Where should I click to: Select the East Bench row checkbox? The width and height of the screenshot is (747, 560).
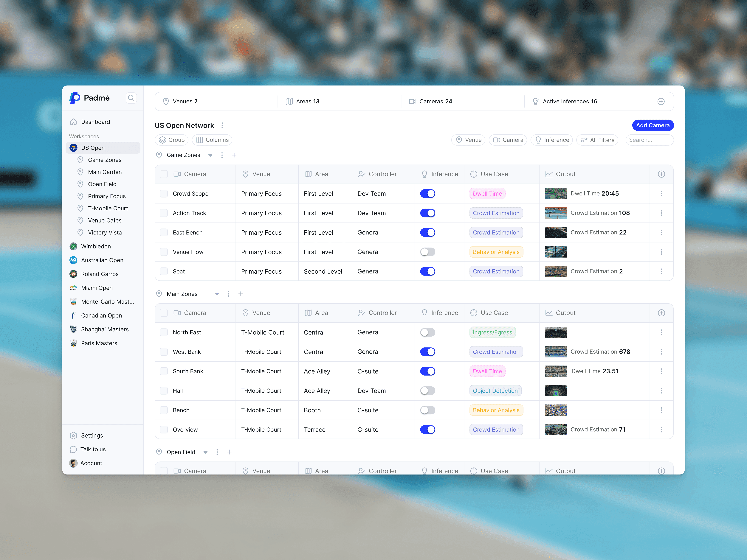pyautogui.click(x=164, y=233)
